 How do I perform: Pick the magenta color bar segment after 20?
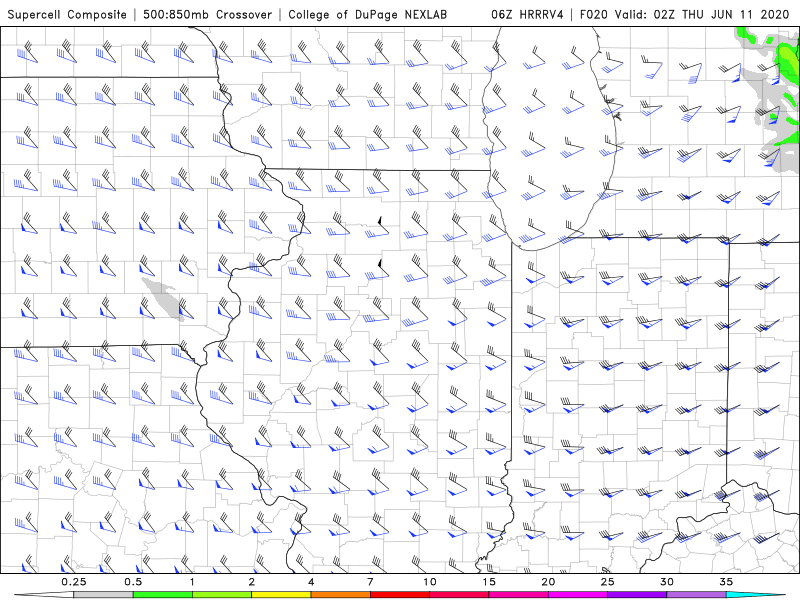578,595
